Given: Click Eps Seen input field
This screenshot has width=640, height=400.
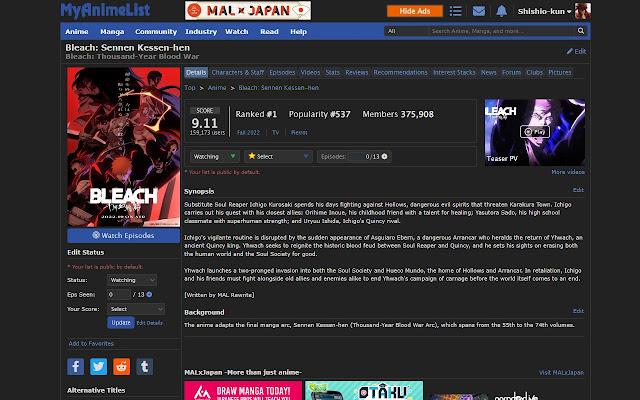Looking at the screenshot, I should point(119,294).
